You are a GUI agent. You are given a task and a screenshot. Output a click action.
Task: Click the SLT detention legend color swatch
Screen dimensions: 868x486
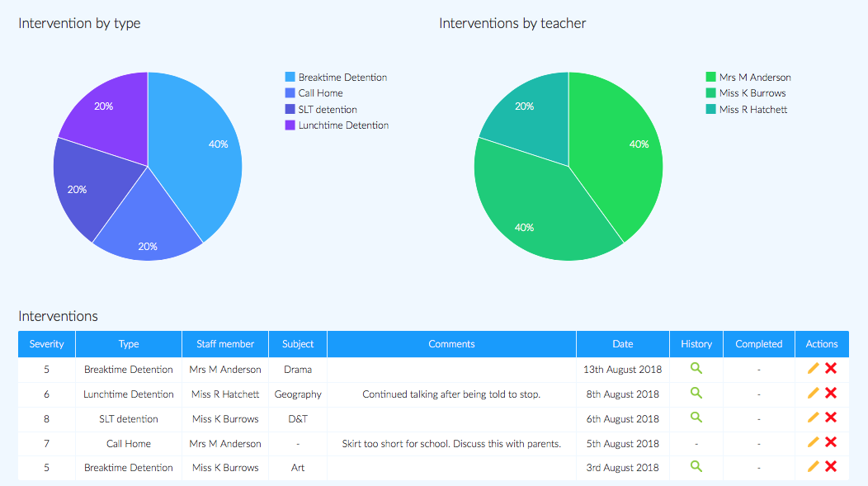290,109
